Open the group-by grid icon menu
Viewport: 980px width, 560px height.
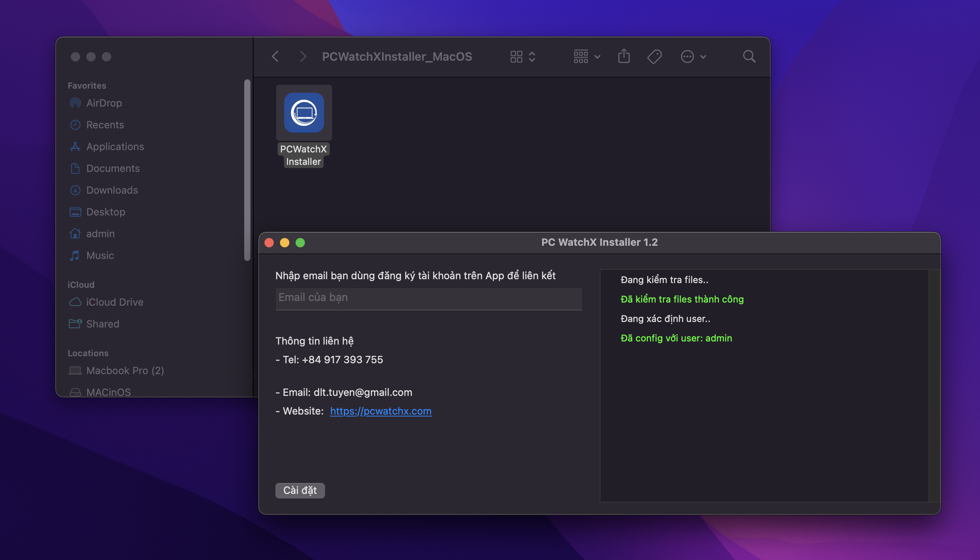(x=581, y=57)
